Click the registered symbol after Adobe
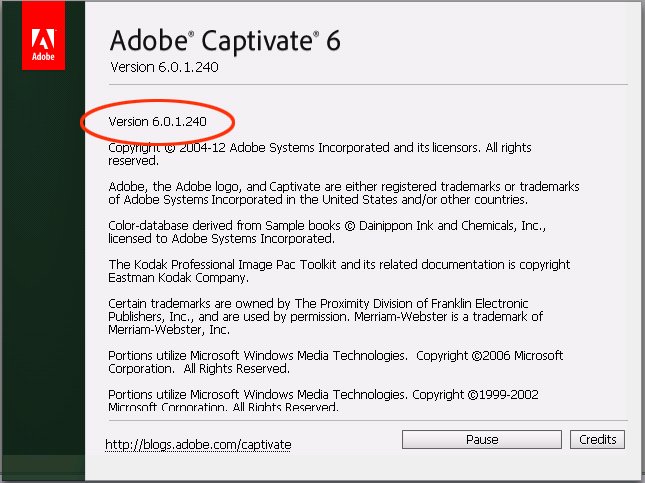 click(x=191, y=35)
